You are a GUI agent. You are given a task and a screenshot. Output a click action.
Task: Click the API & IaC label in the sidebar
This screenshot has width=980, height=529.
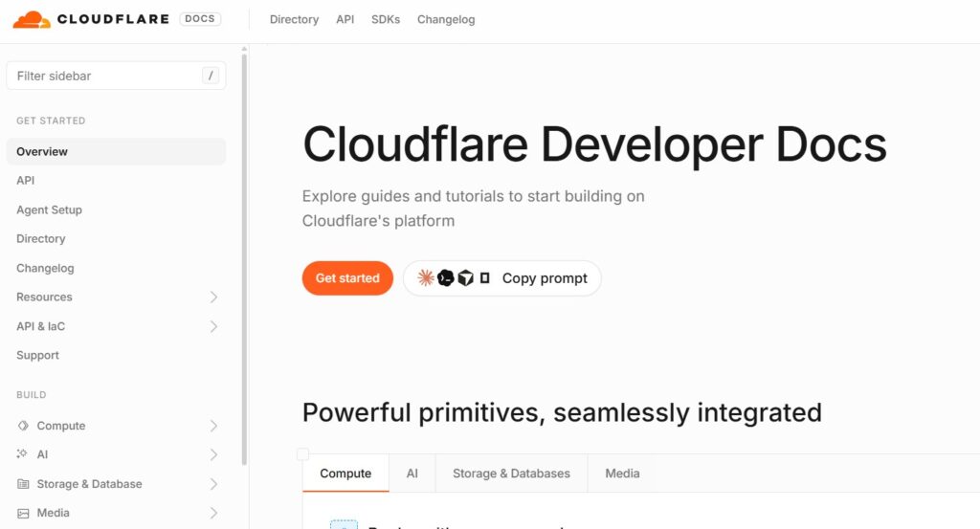coord(40,326)
